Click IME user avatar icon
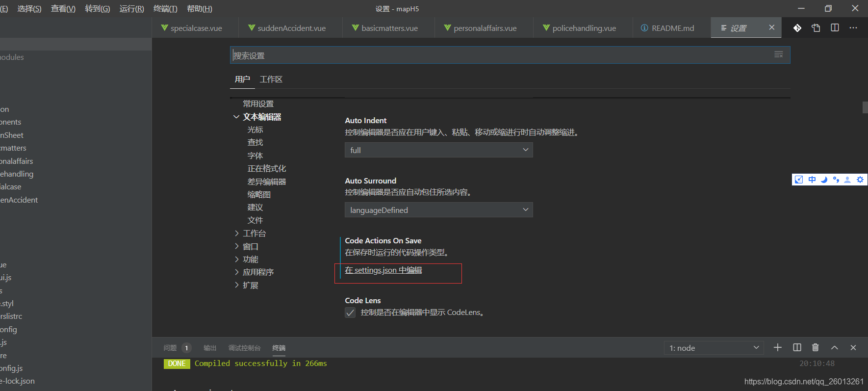Viewport: 868px width, 391px height. (x=847, y=180)
